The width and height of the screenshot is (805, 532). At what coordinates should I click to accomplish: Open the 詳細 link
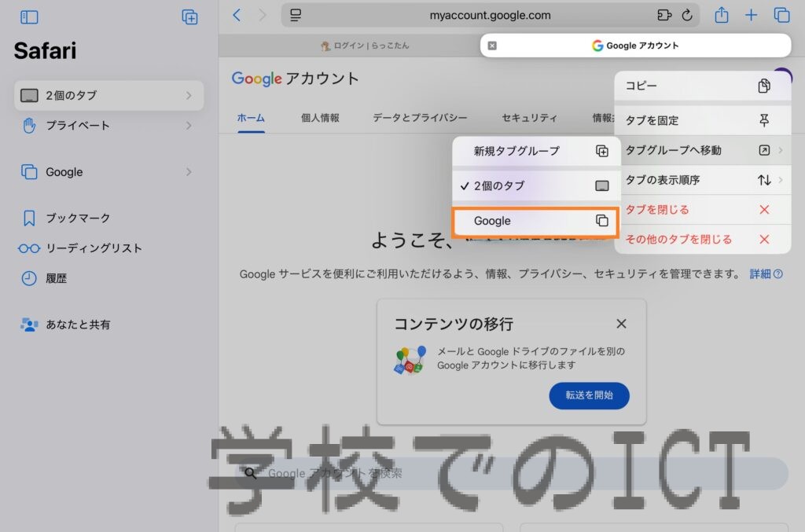click(760, 274)
